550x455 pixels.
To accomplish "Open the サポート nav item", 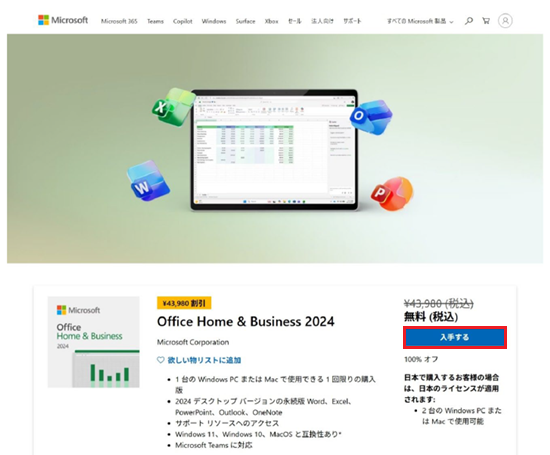I will coord(352,21).
